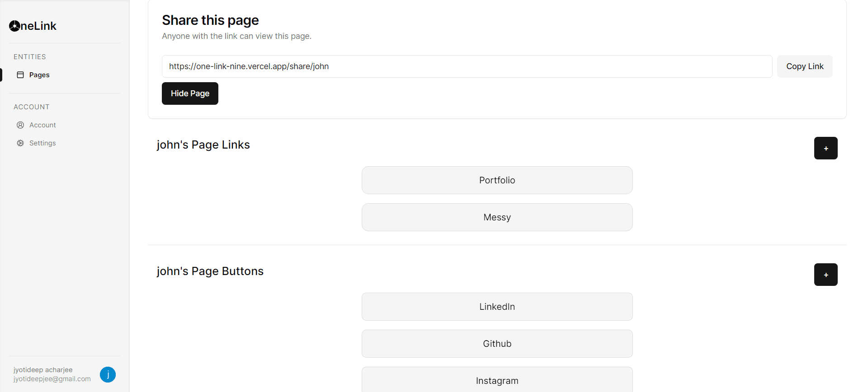
Task: Click the Settings gear icon
Action: (20, 143)
